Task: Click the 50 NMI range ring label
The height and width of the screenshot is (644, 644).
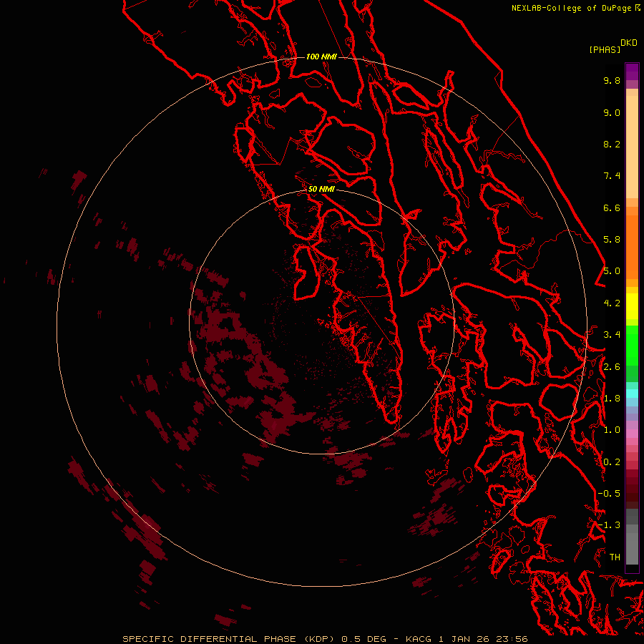Action: point(321,189)
